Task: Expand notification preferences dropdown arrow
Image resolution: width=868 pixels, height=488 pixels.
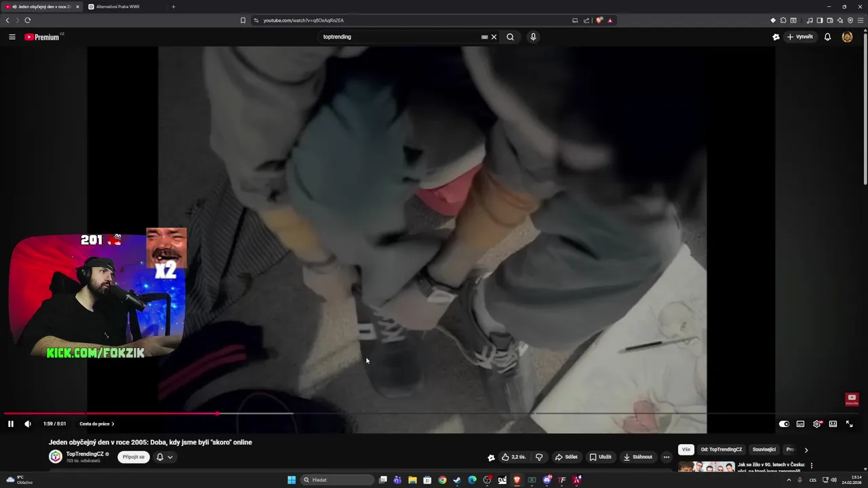Action: tap(170, 457)
